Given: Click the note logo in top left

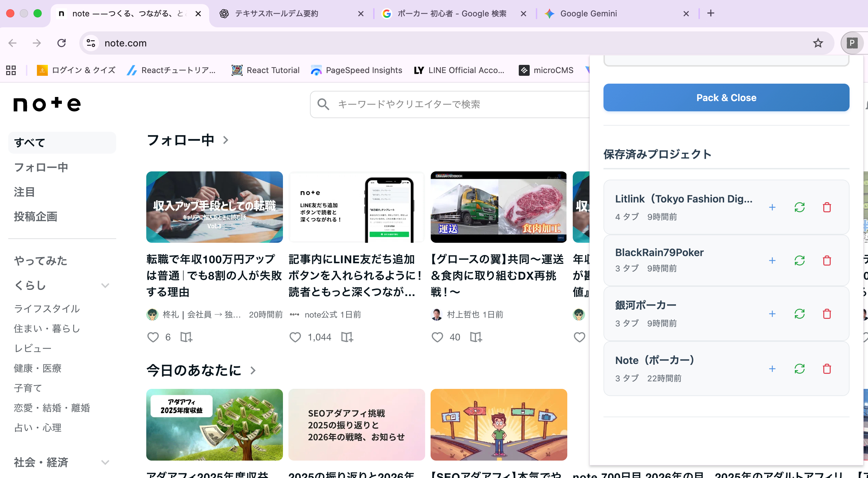Looking at the screenshot, I should coord(46,104).
